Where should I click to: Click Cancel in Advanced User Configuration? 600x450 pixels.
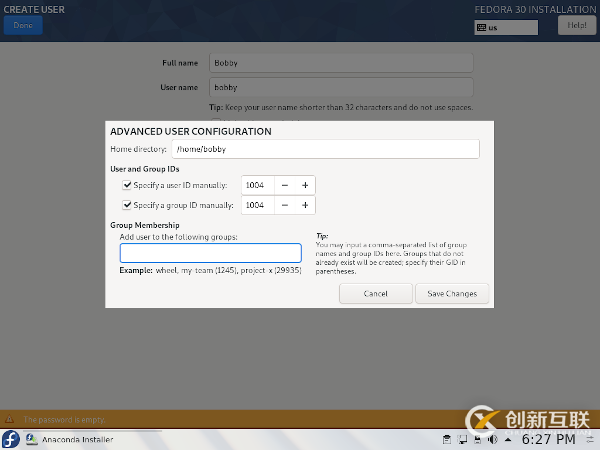point(375,293)
